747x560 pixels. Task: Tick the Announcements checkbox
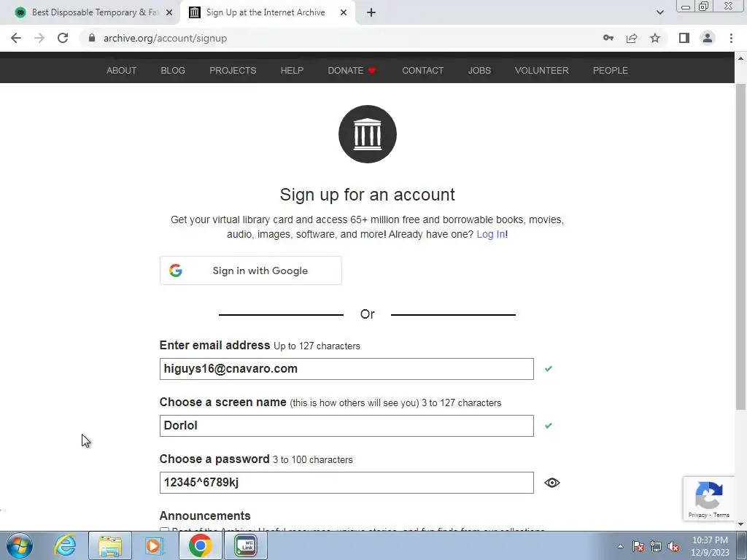[164, 529]
